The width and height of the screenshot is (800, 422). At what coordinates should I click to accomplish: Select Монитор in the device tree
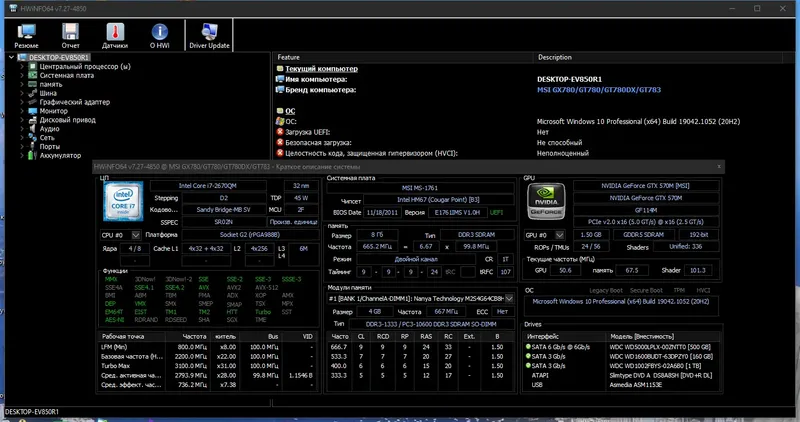pyautogui.click(x=54, y=111)
